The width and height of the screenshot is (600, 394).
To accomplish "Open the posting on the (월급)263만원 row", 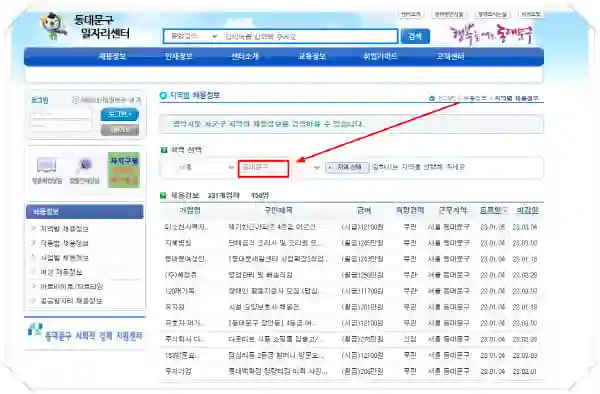I will tap(277, 259).
